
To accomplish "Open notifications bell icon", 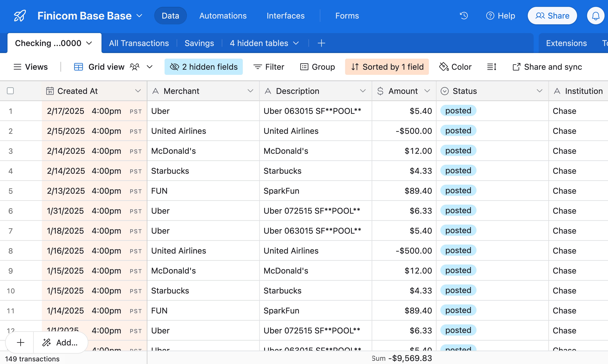I will pos(596,16).
